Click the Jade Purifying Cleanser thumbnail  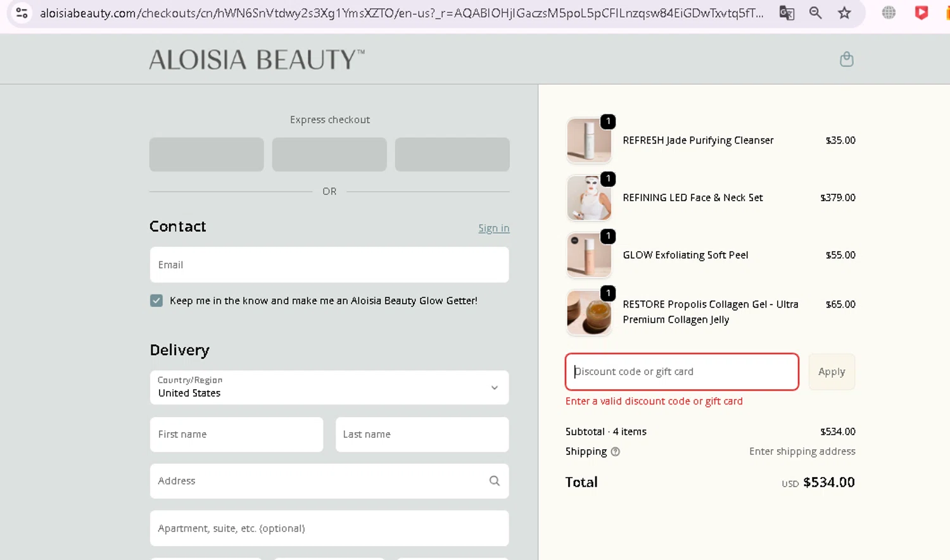[589, 140]
